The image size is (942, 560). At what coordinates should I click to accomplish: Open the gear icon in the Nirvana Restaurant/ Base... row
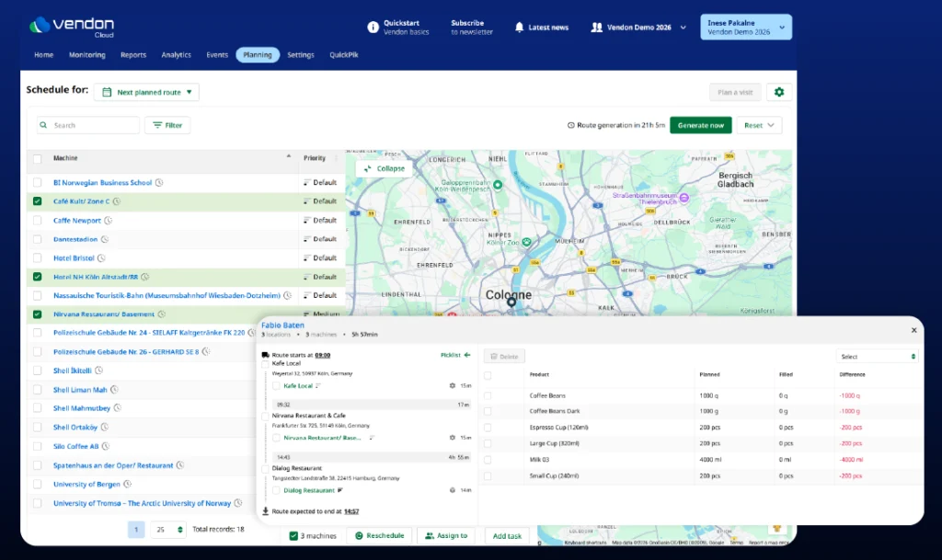[453, 438]
